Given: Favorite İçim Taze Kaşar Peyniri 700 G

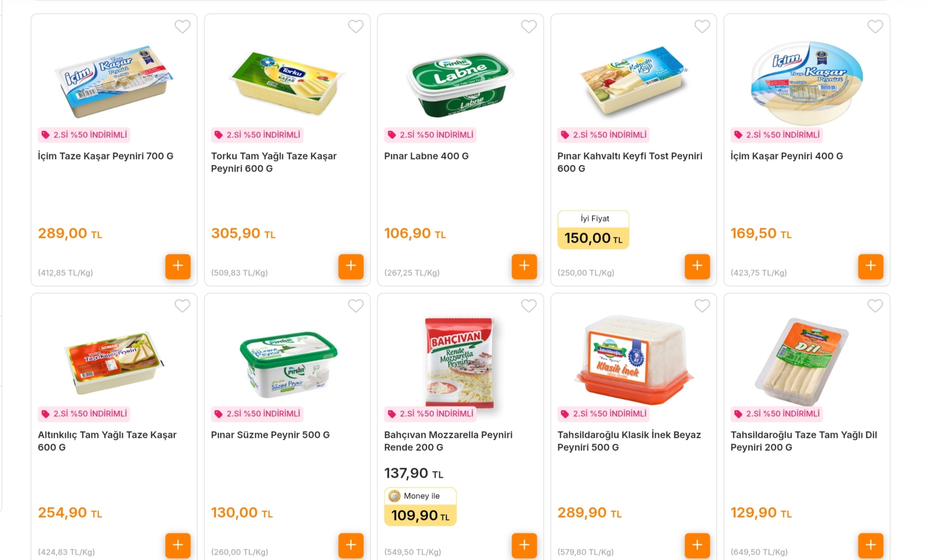Looking at the screenshot, I should point(182,26).
